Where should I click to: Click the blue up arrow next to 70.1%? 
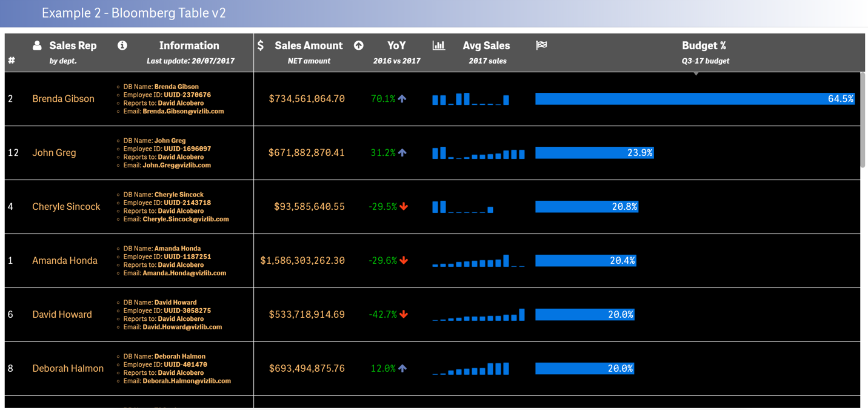[402, 99]
